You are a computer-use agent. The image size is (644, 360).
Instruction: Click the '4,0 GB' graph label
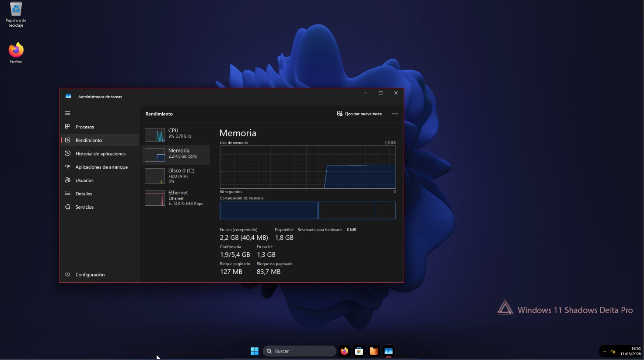pyautogui.click(x=390, y=143)
